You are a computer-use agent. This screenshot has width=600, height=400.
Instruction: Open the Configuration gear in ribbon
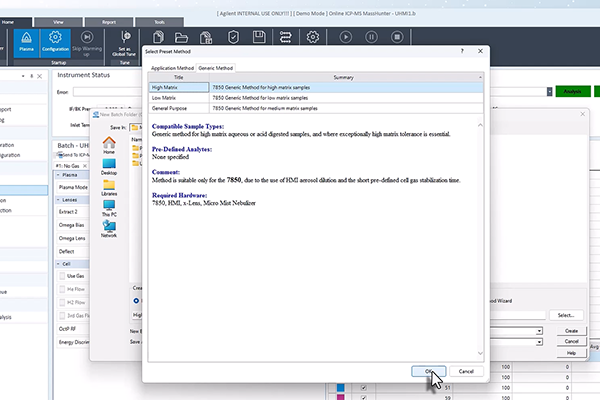[x=55, y=42]
